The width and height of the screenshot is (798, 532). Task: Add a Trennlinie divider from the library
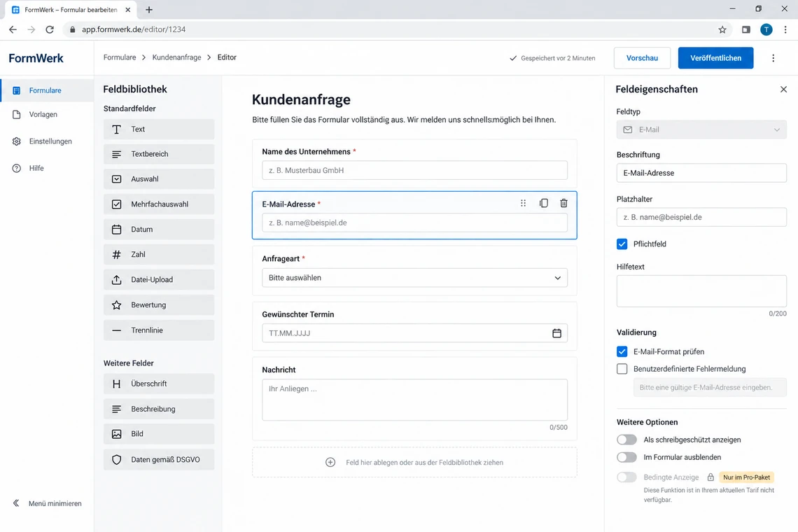159,330
